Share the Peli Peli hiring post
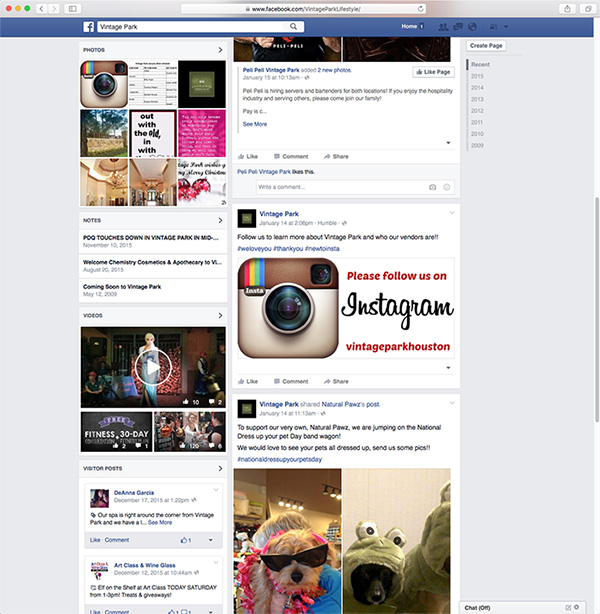 [336, 156]
